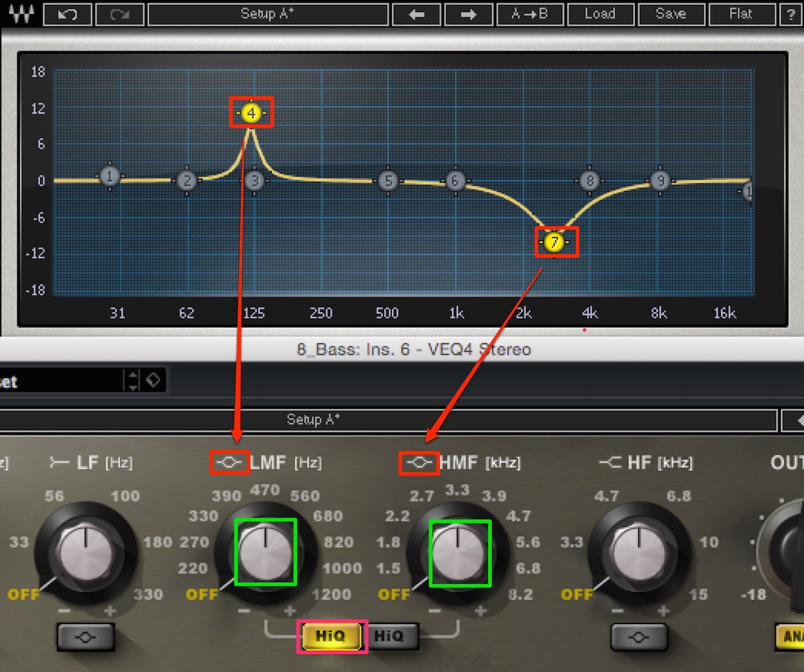Click the shelf icon beside HF label
The height and width of the screenshot is (672, 804).
pos(609,462)
